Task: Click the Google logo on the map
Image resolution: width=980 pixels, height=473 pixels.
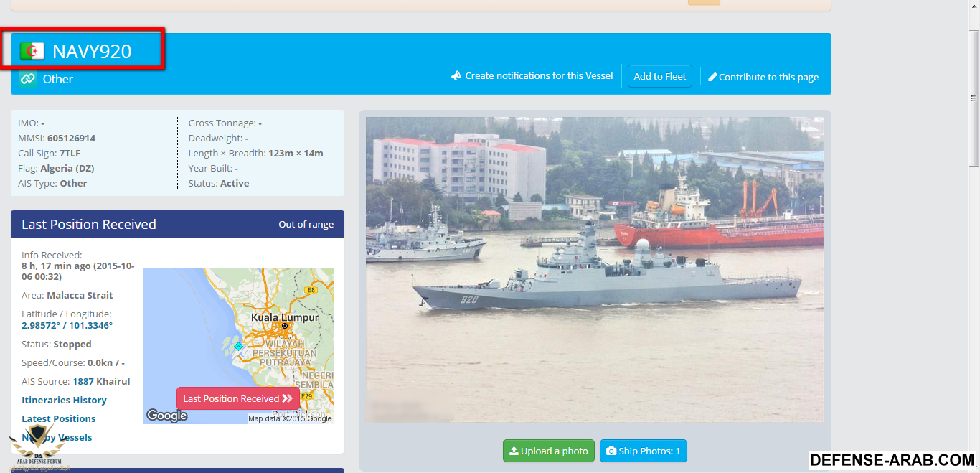Action: pyautogui.click(x=167, y=416)
